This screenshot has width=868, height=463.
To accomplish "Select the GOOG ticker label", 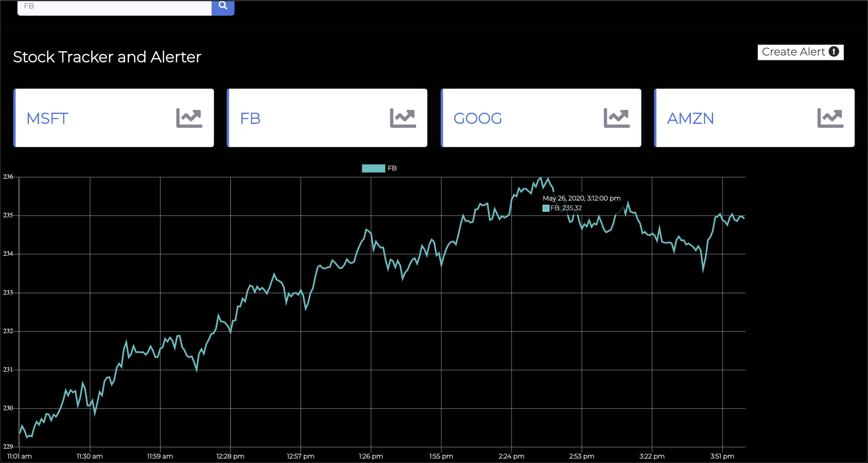I will (x=477, y=119).
